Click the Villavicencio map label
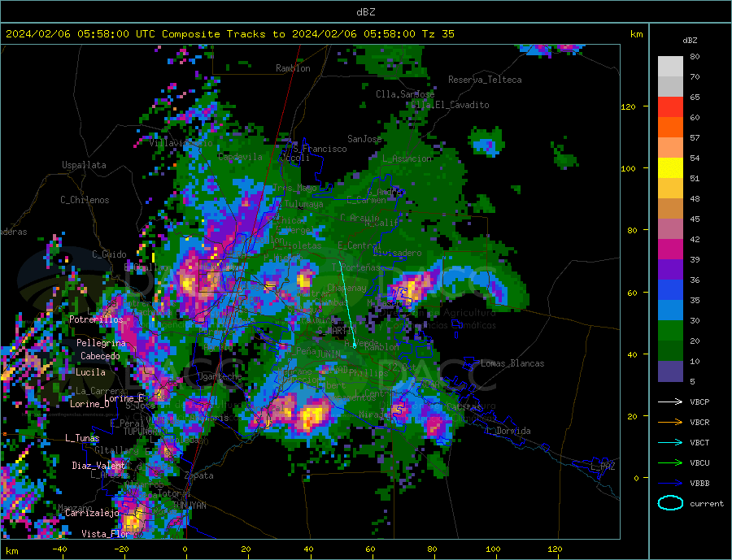732x560 pixels. coord(181,143)
